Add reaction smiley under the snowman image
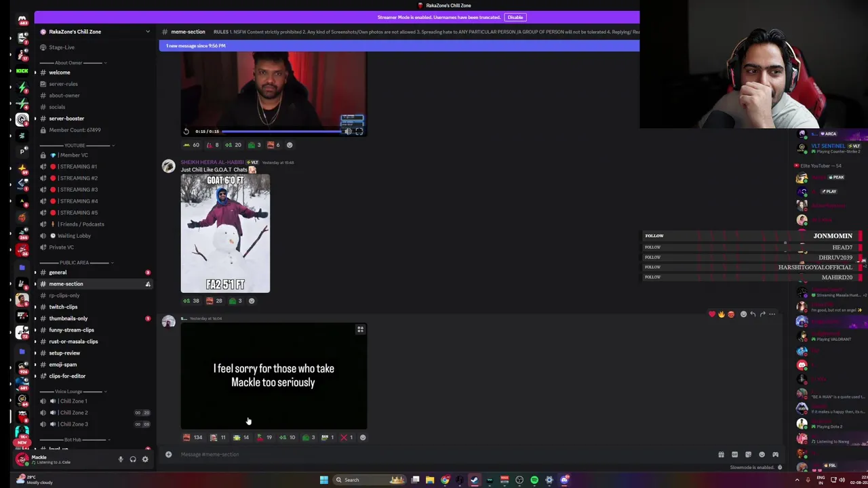This screenshot has height=488, width=868. tap(252, 301)
